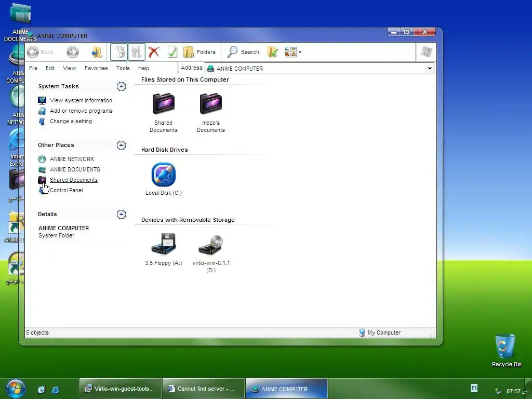The image size is (532, 399).
Task: Open the Edit menu
Action: 50,68
